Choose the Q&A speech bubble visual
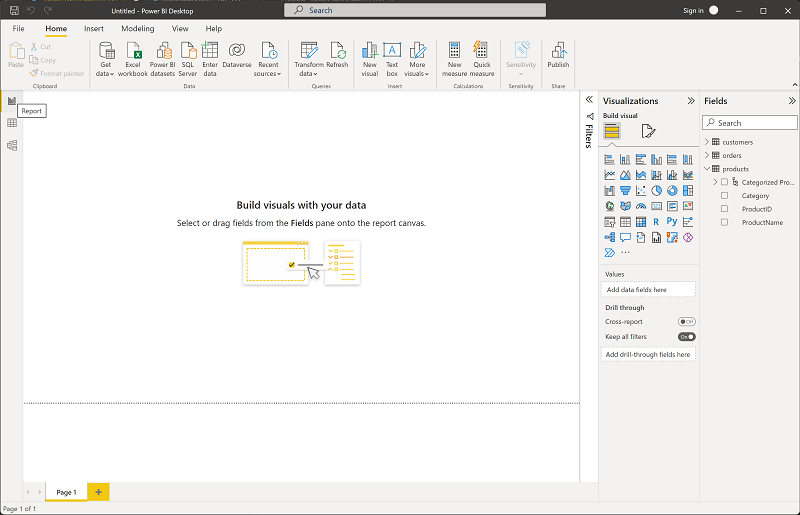The width and height of the screenshot is (800, 515). [x=625, y=237]
